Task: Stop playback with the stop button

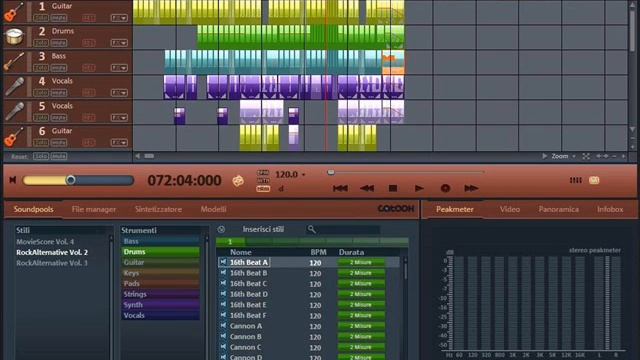Action: point(393,188)
